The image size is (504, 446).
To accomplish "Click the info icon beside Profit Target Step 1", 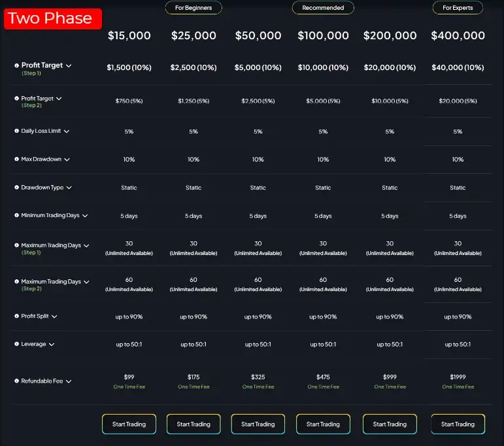I will 16,65.
